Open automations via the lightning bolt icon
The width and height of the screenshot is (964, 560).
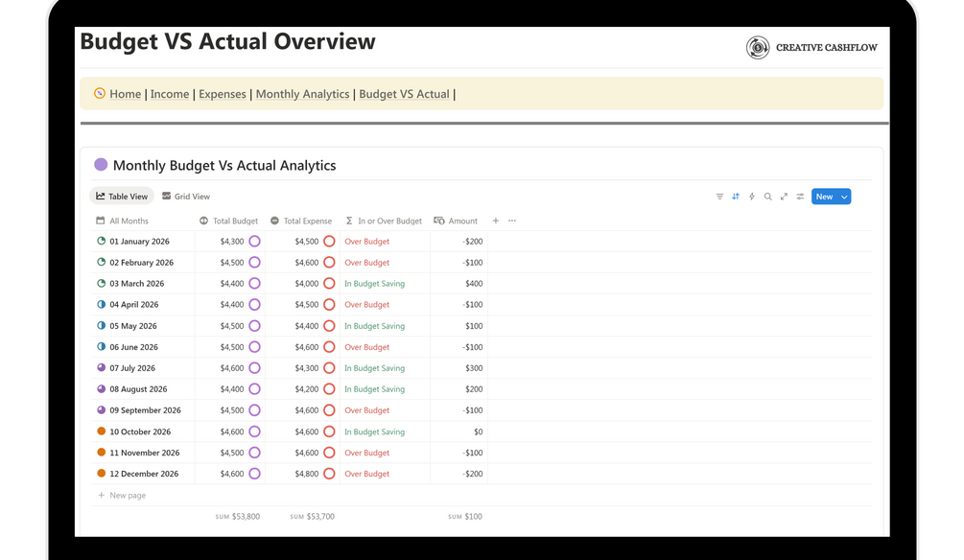click(x=752, y=197)
